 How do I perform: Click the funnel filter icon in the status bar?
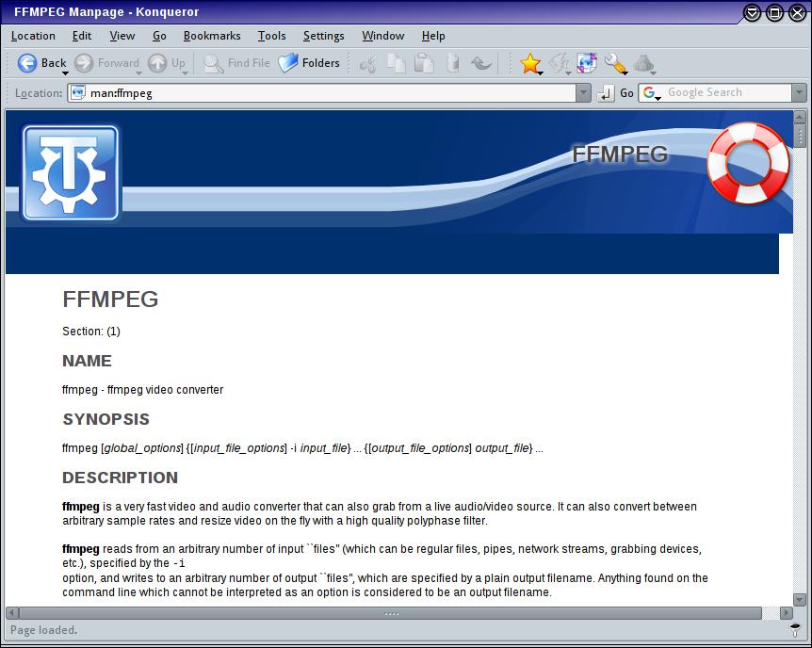[x=794, y=630]
